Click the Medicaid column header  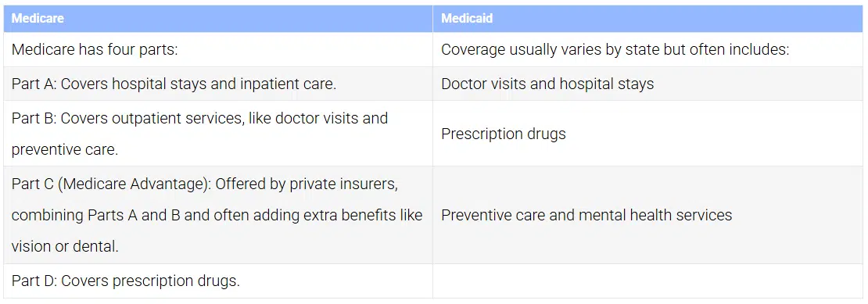[648, 19]
